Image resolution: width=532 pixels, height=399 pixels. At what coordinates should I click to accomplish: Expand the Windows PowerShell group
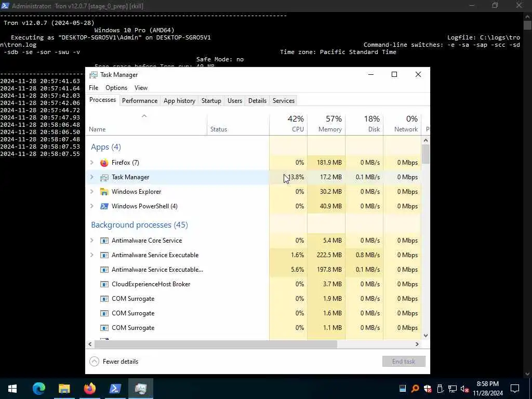point(91,206)
